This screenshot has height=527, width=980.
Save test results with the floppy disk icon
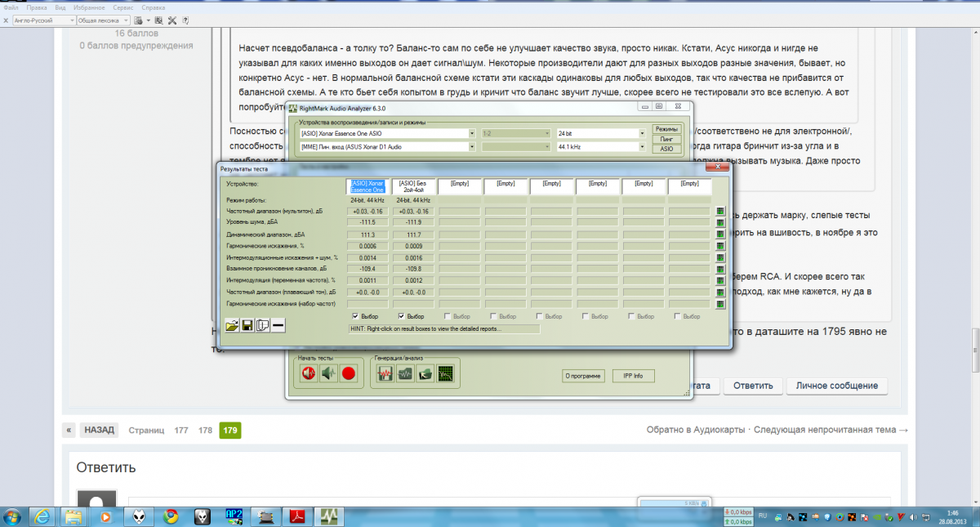click(247, 326)
